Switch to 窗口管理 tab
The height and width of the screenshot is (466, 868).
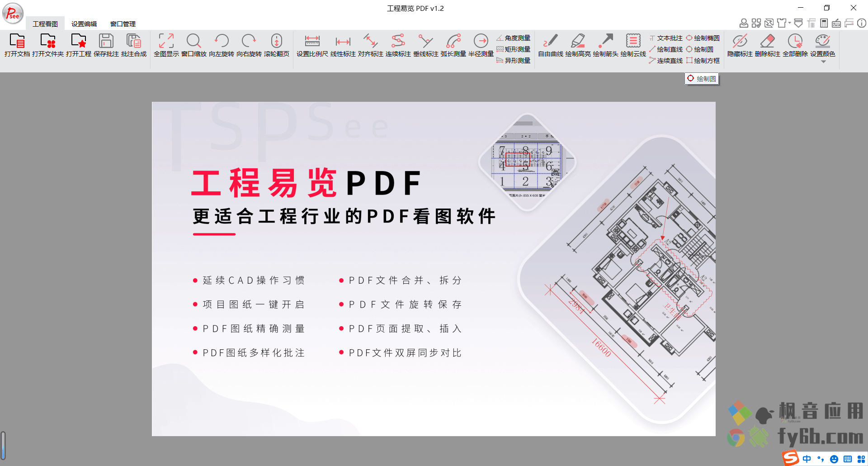pos(123,24)
